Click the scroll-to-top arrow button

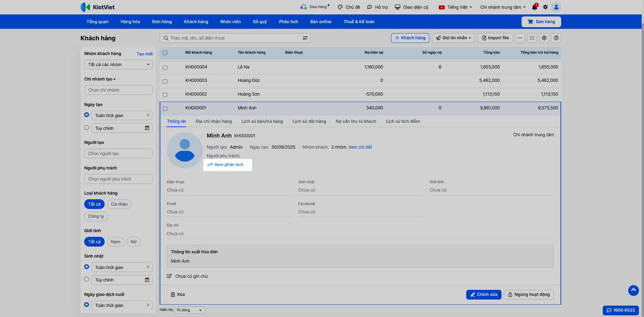pos(633,290)
